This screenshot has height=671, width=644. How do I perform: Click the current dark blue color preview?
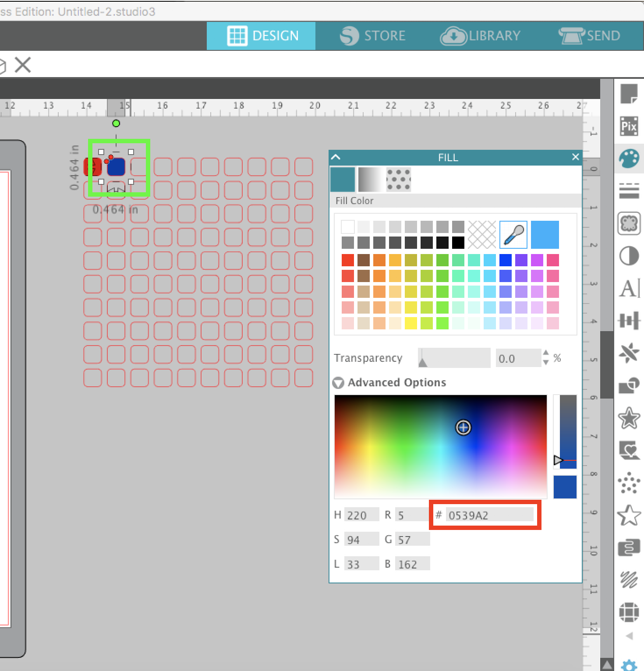pyautogui.click(x=565, y=487)
